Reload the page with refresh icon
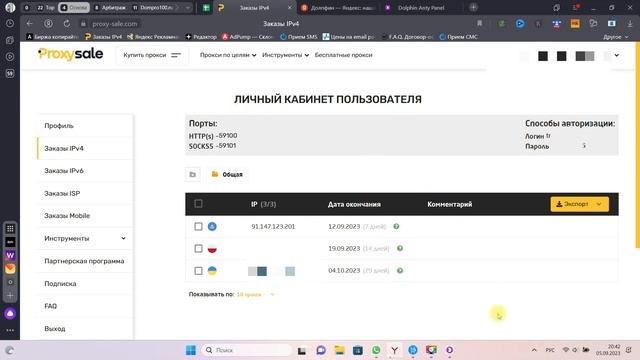Viewport: 640px width, 360px height. pyautogui.click(x=67, y=24)
